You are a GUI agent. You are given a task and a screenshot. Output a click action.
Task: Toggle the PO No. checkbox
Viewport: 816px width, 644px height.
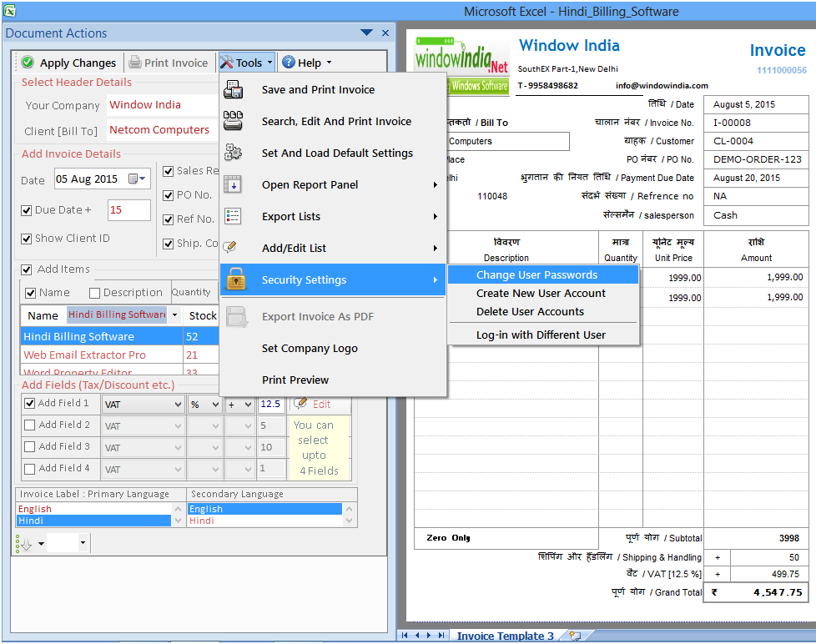point(168,195)
